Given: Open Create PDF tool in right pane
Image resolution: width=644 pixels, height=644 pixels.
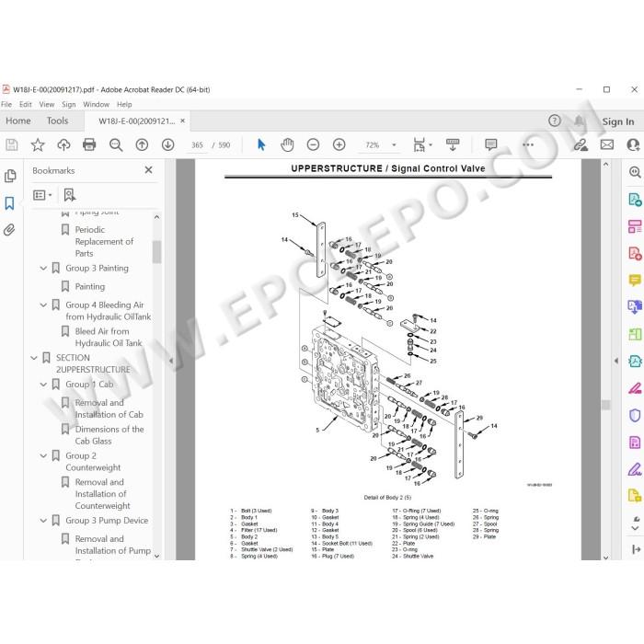Looking at the screenshot, I should click(635, 253).
